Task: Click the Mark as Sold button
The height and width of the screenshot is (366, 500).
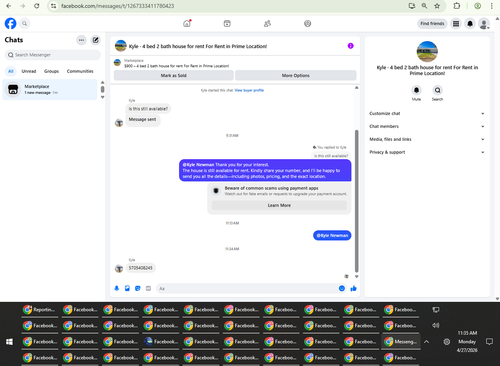Action: 174,75
